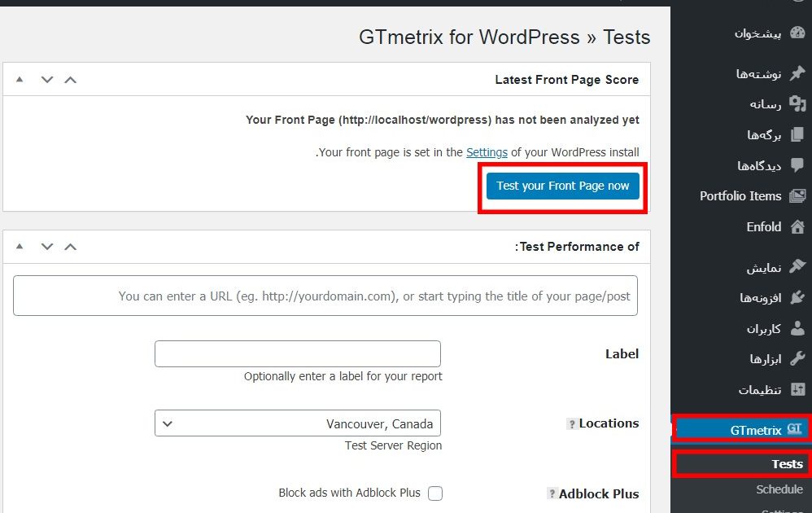Click the Locations help question mark
Screen dimensions: 812x513
click(x=572, y=424)
